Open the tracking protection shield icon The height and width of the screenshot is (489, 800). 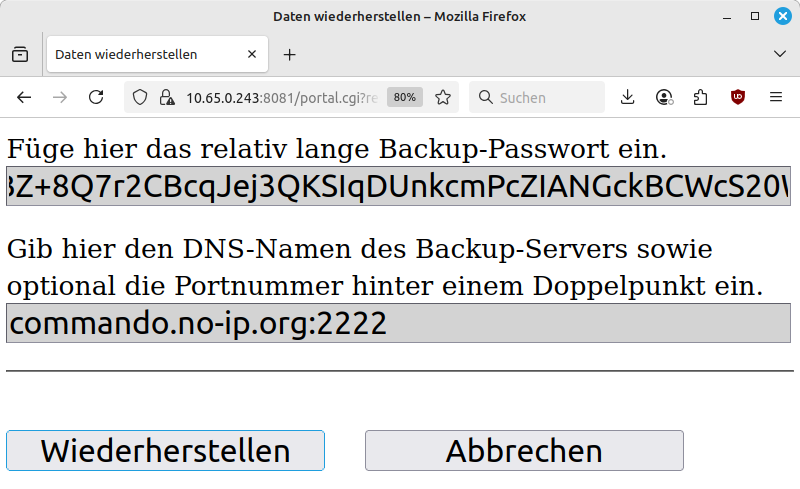click(x=140, y=97)
